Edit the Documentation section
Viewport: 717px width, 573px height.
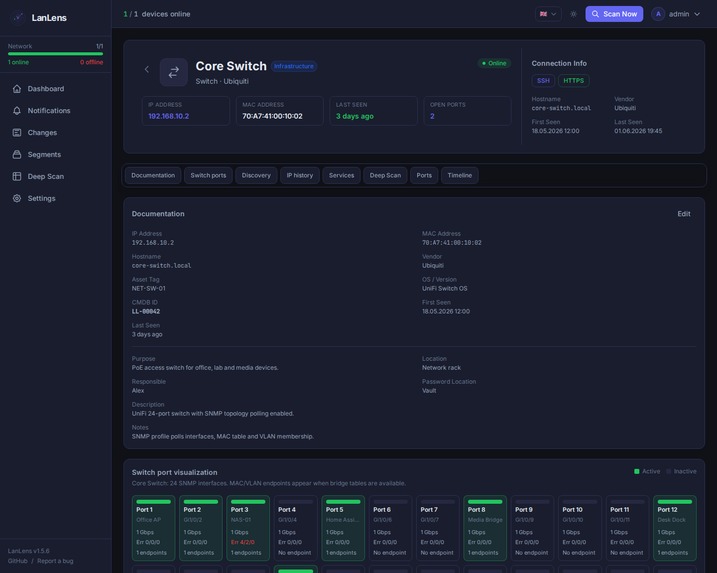pyautogui.click(x=684, y=214)
